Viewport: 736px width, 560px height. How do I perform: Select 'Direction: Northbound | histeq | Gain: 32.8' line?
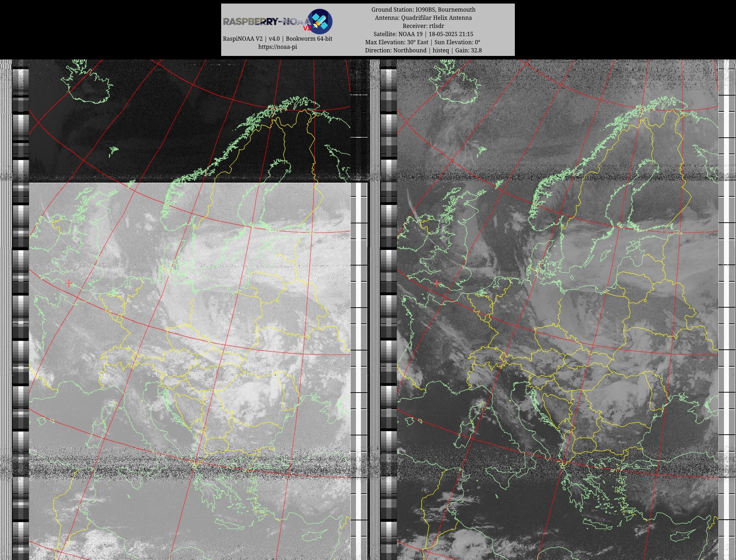423,50
